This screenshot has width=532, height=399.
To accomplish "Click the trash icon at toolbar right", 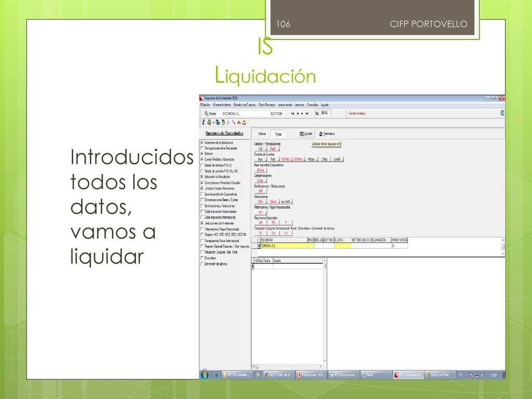I will coord(502,113).
